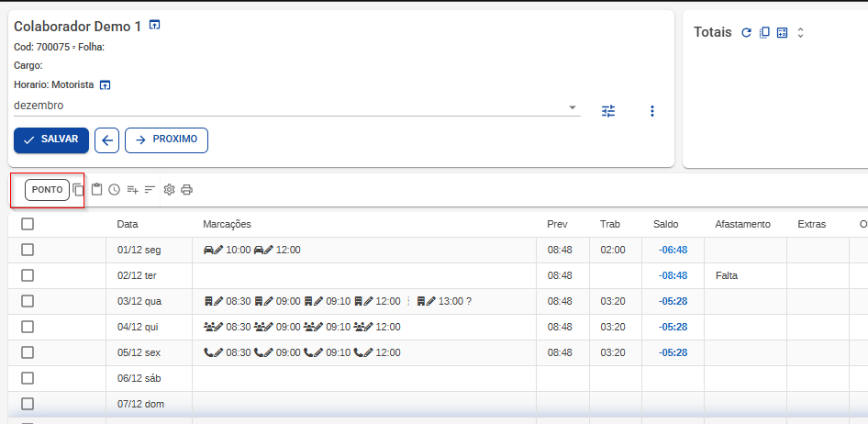Check the 06/12 sáb row checkbox

coord(28,378)
